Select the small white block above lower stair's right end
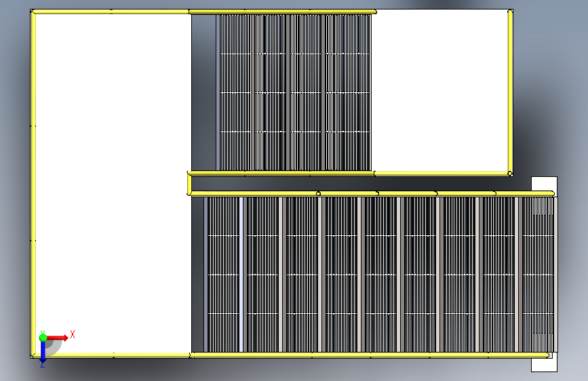 click(544, 184)
